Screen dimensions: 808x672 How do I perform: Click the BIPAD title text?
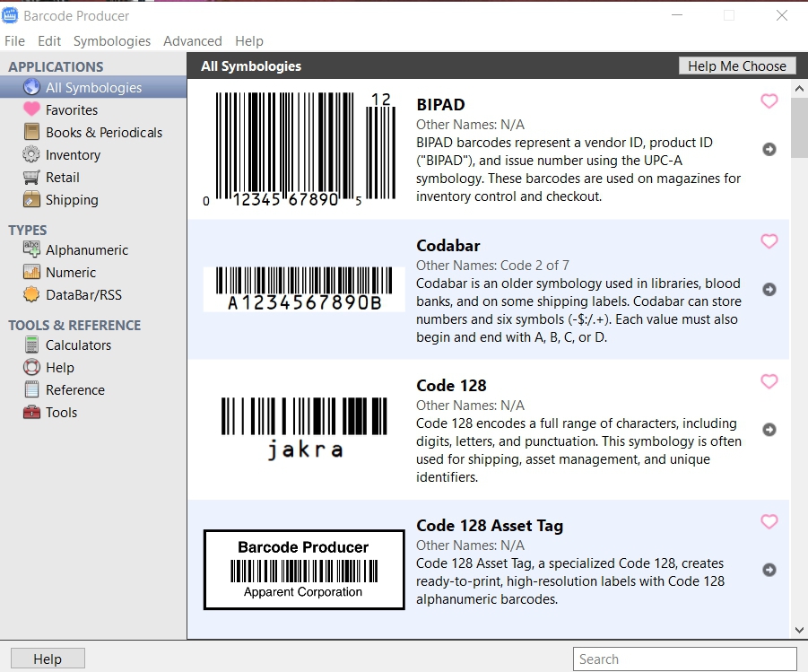pos(440,105)
